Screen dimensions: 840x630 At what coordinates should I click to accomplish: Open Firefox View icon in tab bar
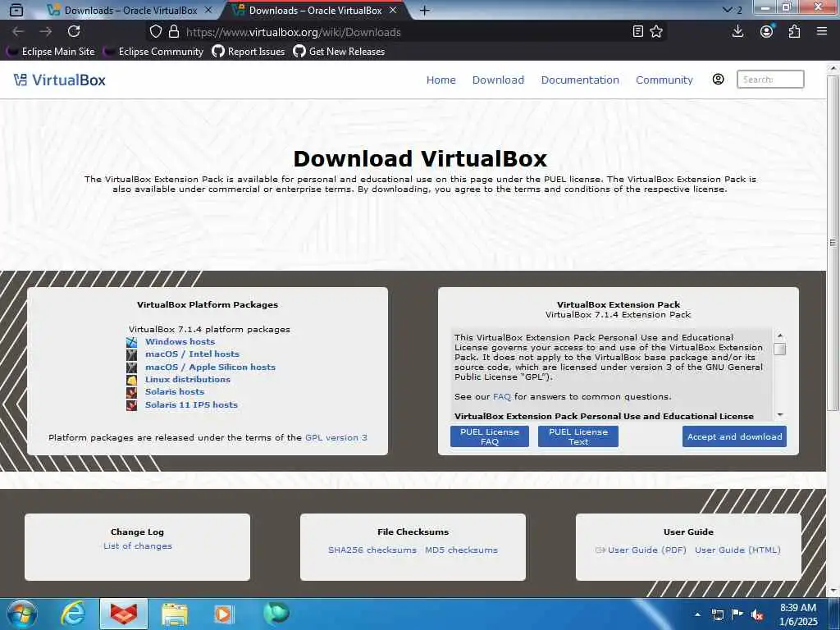(x=16, y=10)
